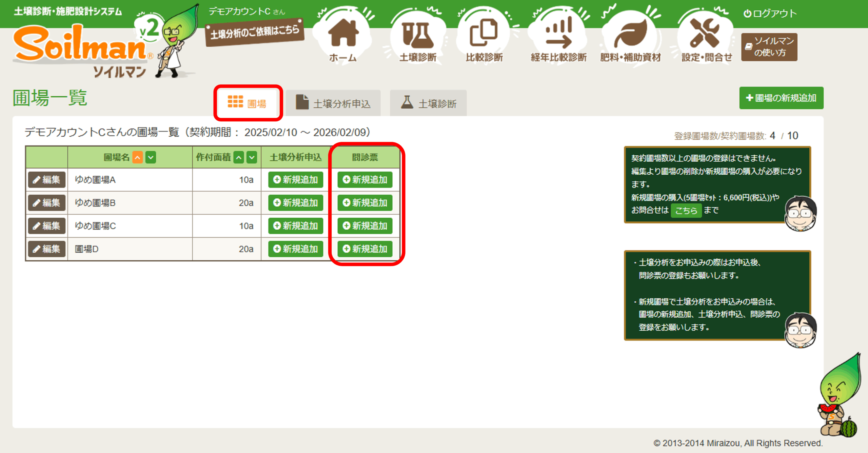Click the ログアウト power icon
The image size is (868, 453).
click(x=747, y=14)
